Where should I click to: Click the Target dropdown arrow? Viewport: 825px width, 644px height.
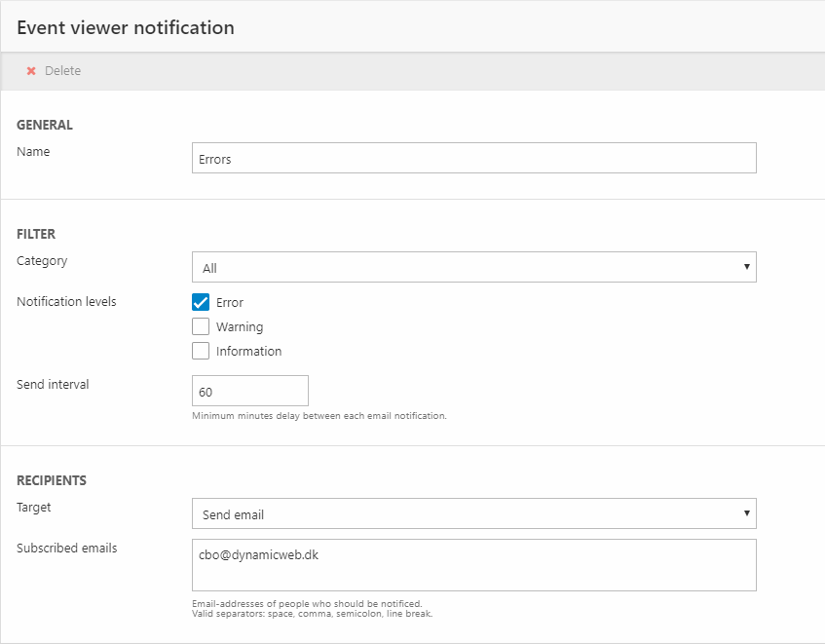point(746,513)
